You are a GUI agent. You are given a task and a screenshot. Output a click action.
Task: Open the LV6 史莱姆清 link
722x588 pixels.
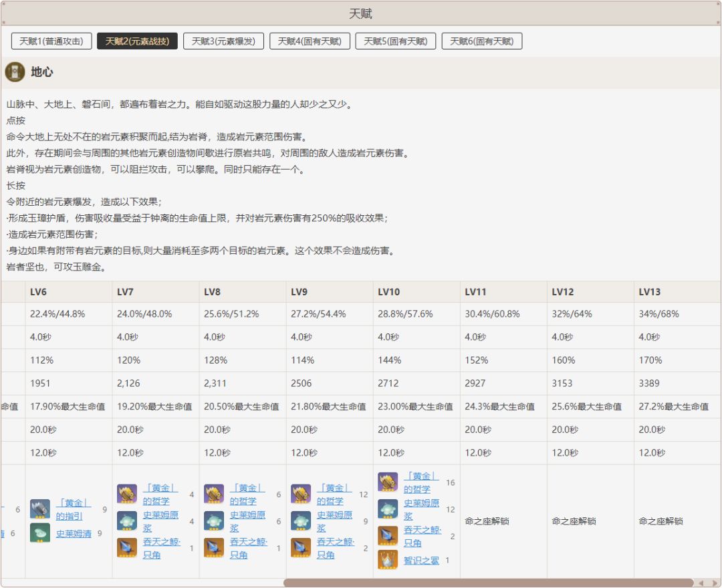[x=74, y=533]
